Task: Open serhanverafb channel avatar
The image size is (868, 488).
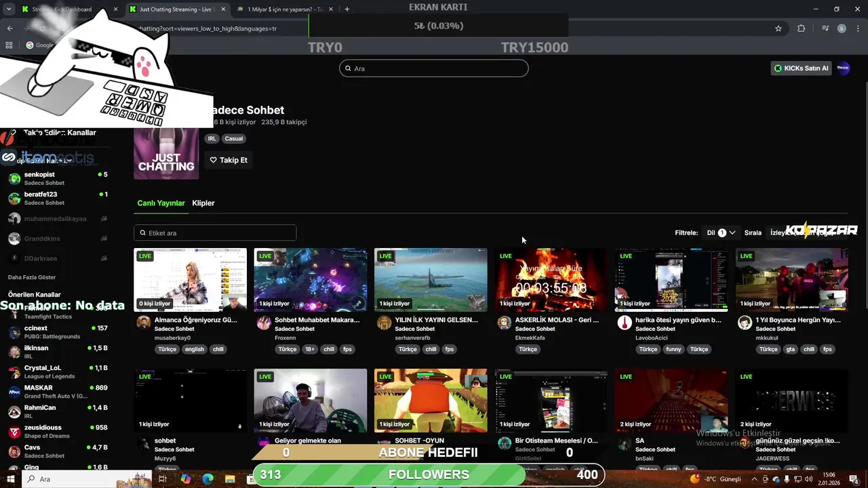Action: click(x=384, y=322)
